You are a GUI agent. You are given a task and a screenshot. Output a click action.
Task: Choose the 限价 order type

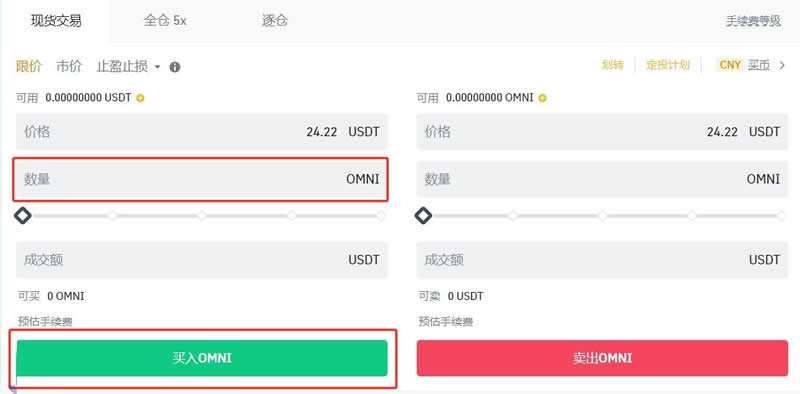pyautogui.click(x=29, y=66)
